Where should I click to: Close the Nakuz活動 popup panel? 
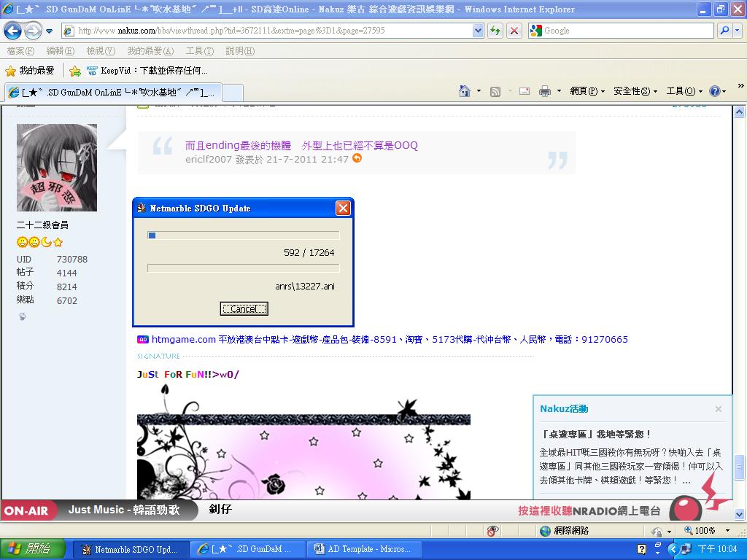[719, 409]
